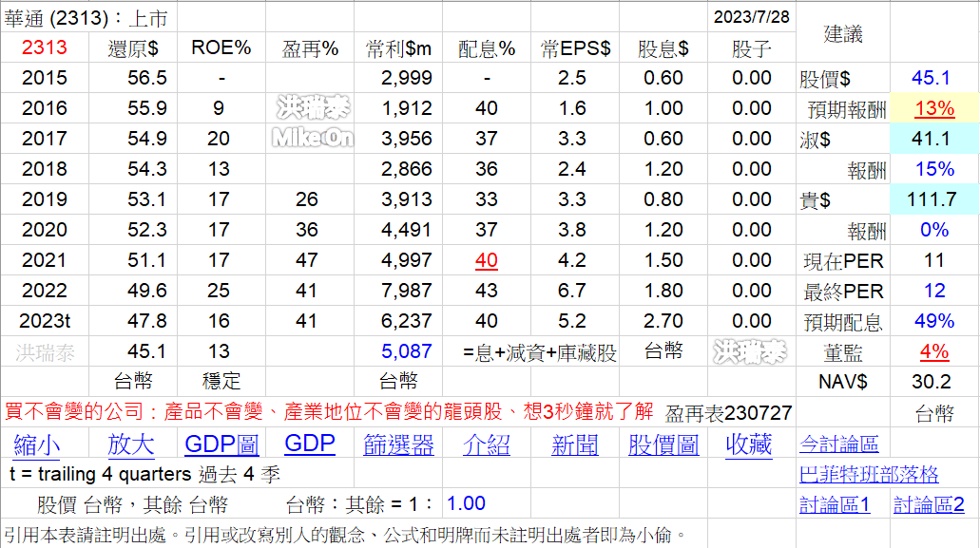Select the NAV$ value 30.2
Image resolution: width=980 pixels, height=548 pixels.
pos(932,382)
